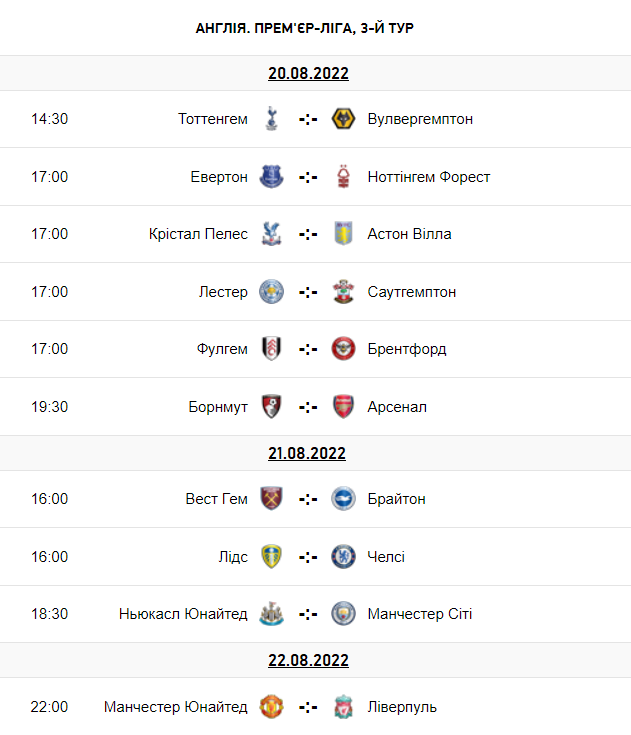Open the 20.08.2022 date header link
The height and width of the screenshot is (735, 631).
point(308,73)
